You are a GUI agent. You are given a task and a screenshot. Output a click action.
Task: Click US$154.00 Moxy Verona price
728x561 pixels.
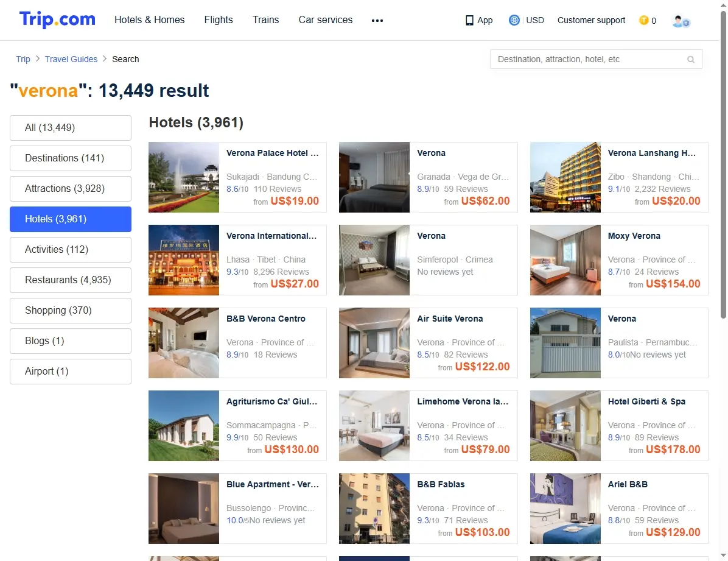[x=673, y=283]
